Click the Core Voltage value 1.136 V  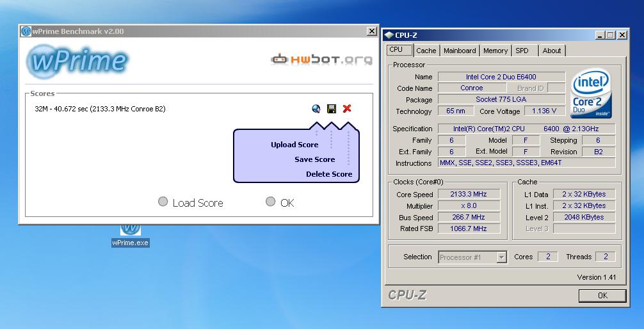[544, 111]
